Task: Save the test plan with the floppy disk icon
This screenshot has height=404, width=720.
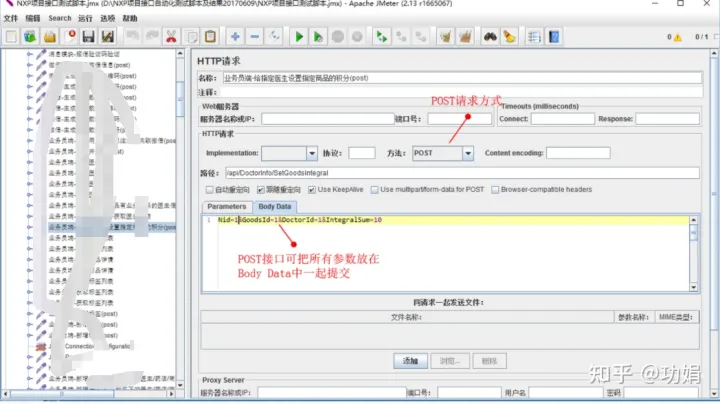Action: pyautogui.click(x=88, y=37)
